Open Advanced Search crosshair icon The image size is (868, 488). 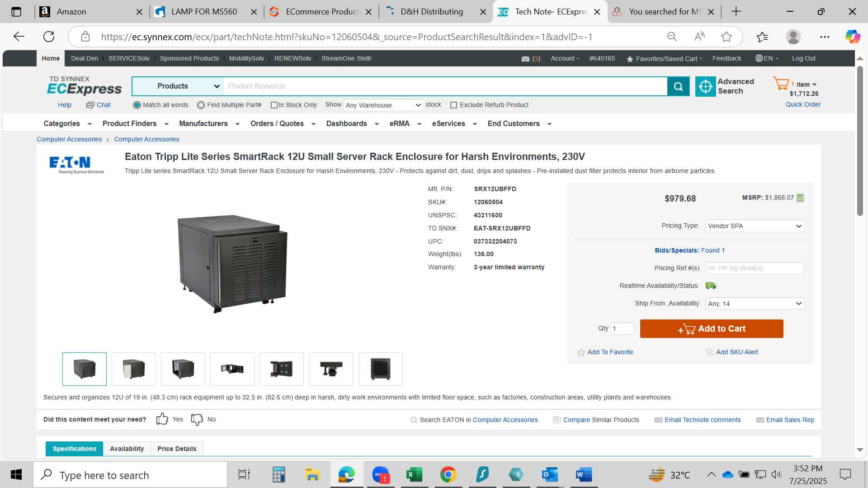[x=705, y=86]
